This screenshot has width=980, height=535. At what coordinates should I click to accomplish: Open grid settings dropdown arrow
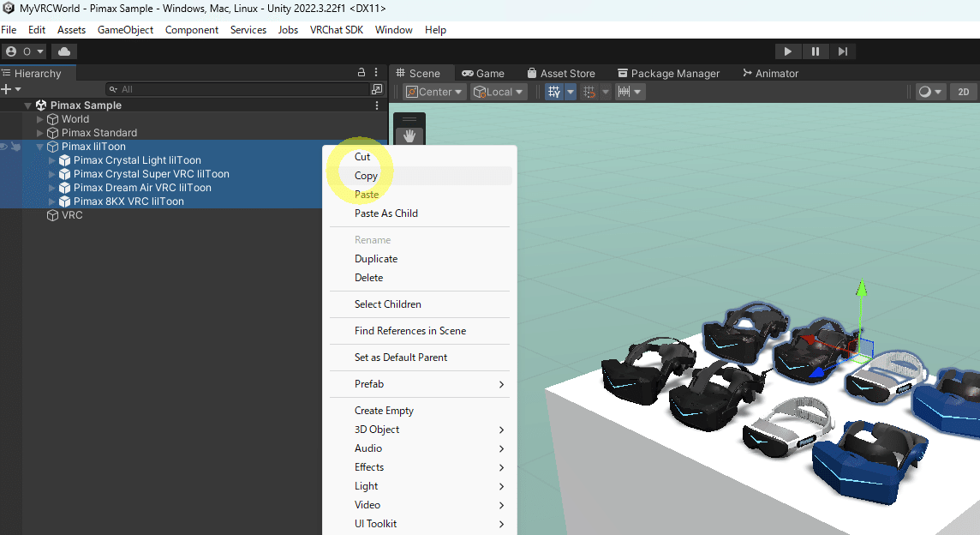coord(570,92)
